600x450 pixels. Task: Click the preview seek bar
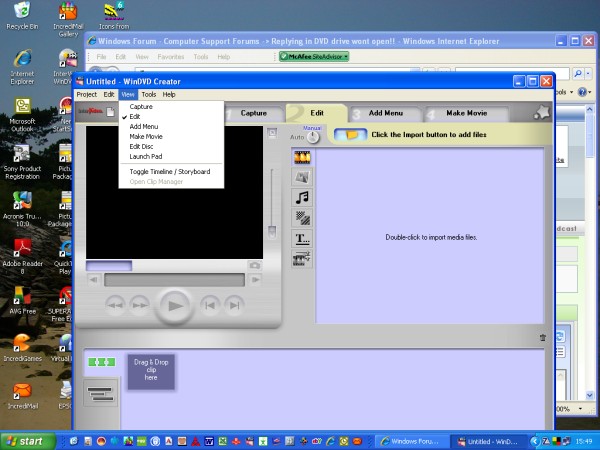(174, 280)
